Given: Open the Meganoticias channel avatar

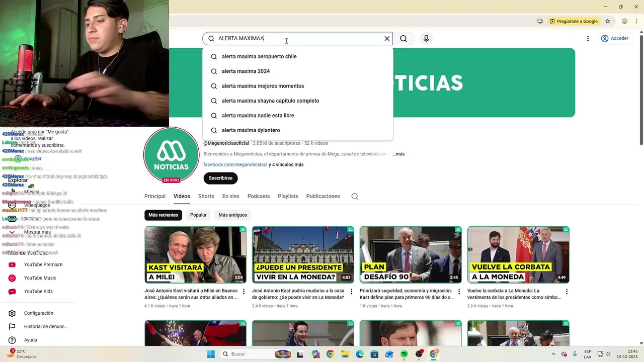Looking at the screenshot, I should click(x=171, y=155).
